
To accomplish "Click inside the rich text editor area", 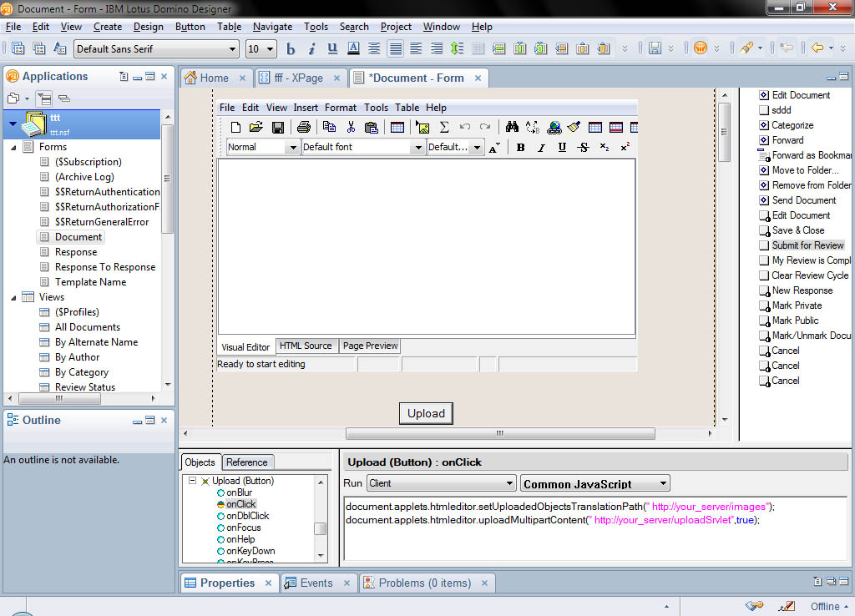I will pyautogui.click(x=427, y=246).
